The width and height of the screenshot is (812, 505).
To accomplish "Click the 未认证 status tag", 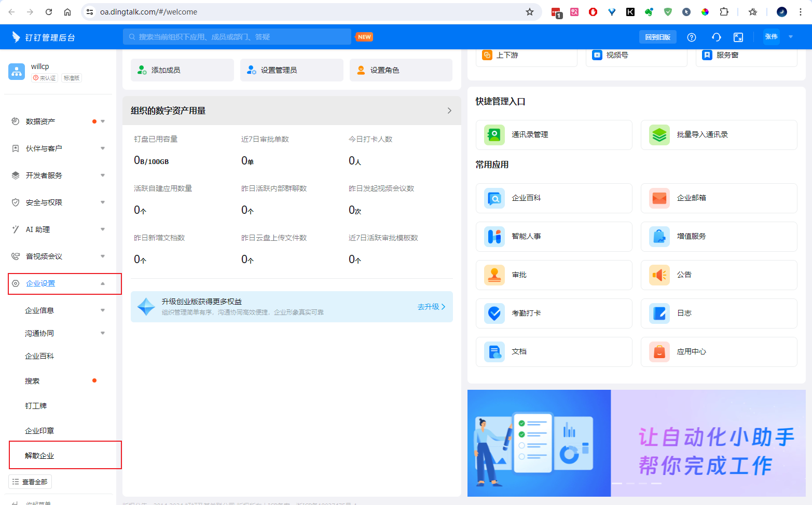I will (x=44, y=78).
